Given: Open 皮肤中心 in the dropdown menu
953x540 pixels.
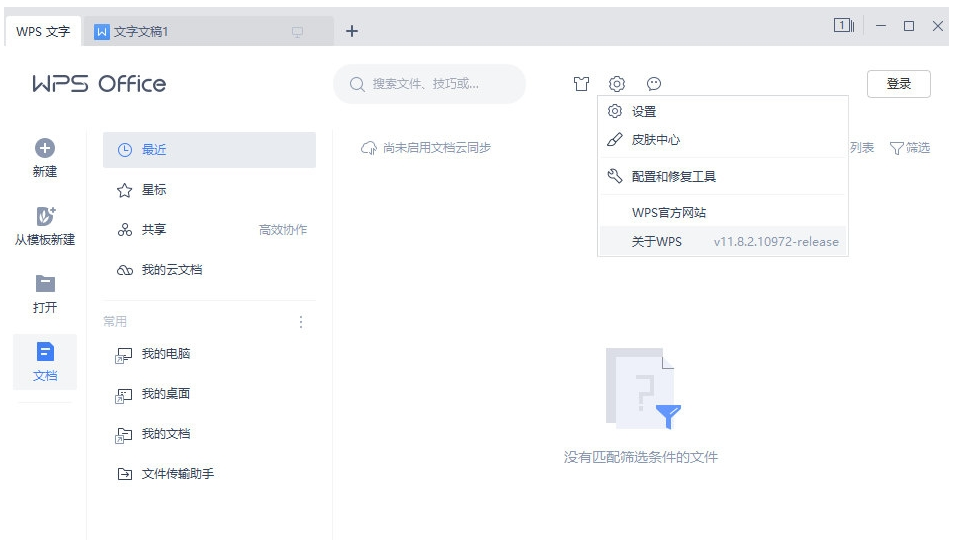Looking at the screenshot, I should point(723,140).
